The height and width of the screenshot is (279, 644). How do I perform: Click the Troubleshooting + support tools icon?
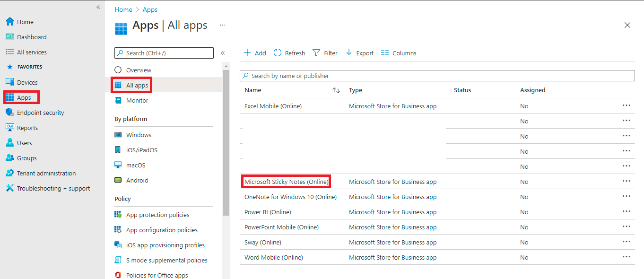click(x=9, y=188)
